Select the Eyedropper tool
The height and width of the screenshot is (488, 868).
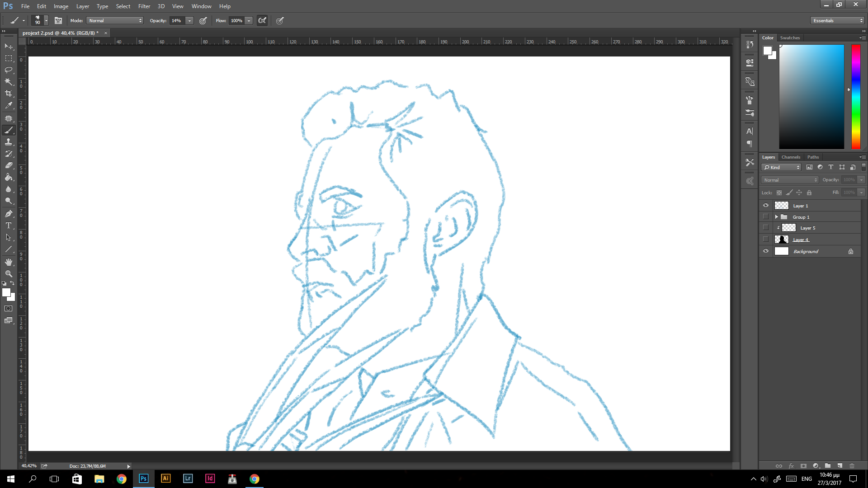pyautogui.click(x=9, y=105)
